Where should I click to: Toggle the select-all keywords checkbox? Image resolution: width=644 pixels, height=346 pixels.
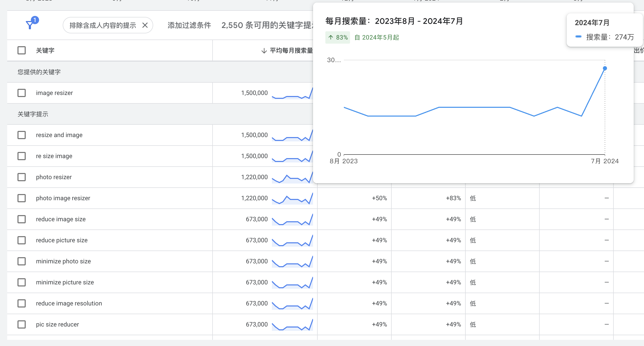pos(22,50)
